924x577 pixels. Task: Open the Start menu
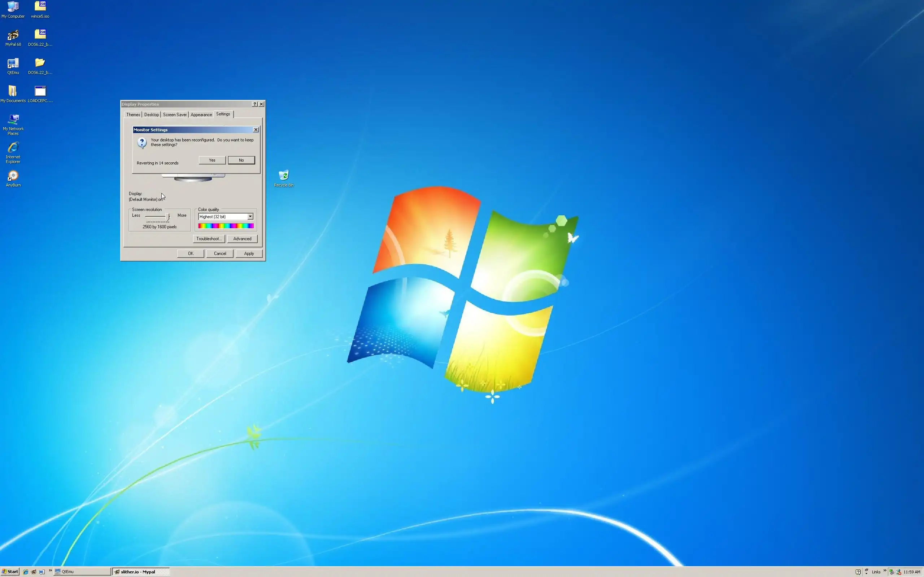(10, 572)
